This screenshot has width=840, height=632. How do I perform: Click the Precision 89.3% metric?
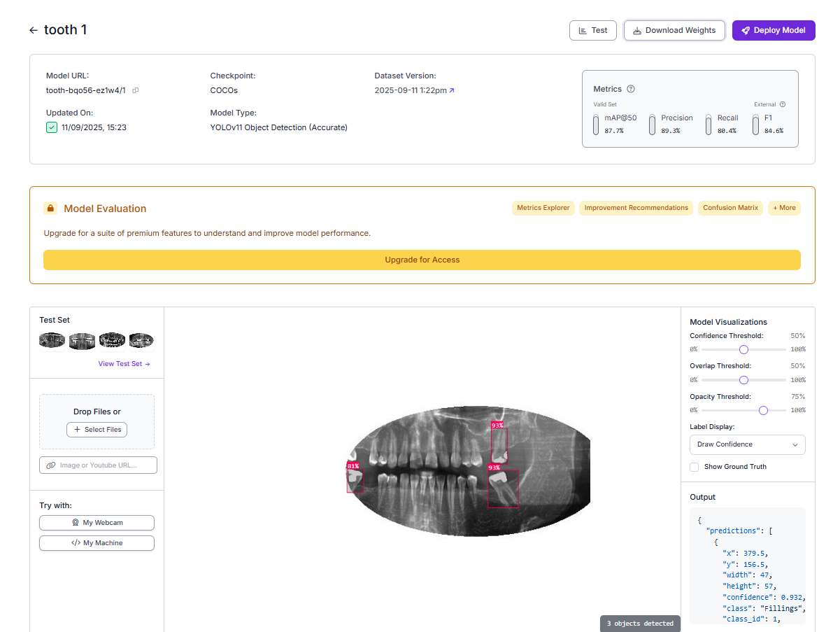671,125
